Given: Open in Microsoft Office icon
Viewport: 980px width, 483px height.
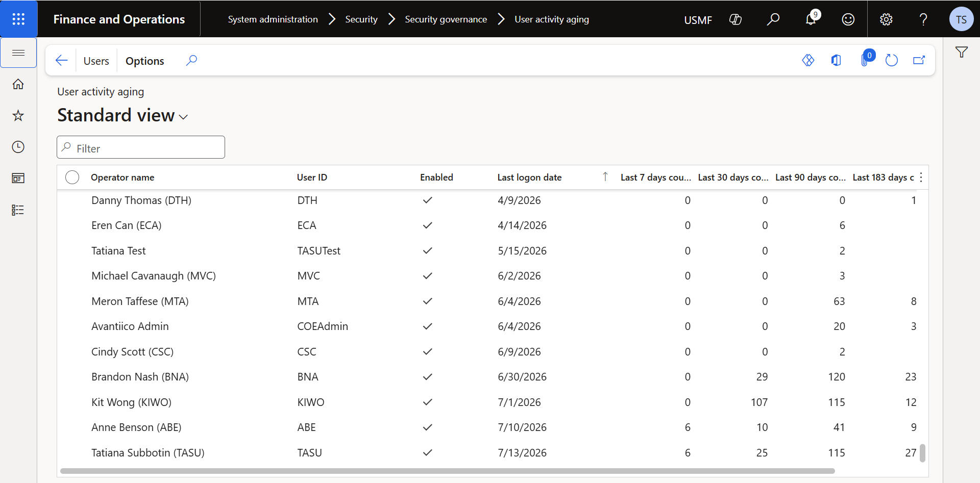Looking at the screenshot, I should [836, 61].
